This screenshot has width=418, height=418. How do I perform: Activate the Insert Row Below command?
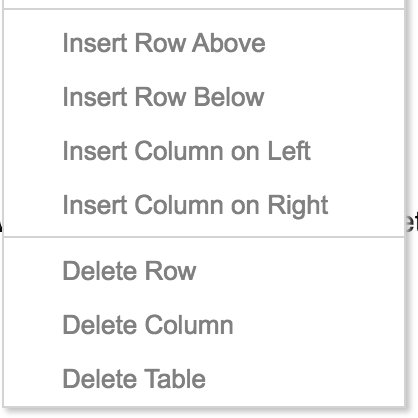click(204, 97)
